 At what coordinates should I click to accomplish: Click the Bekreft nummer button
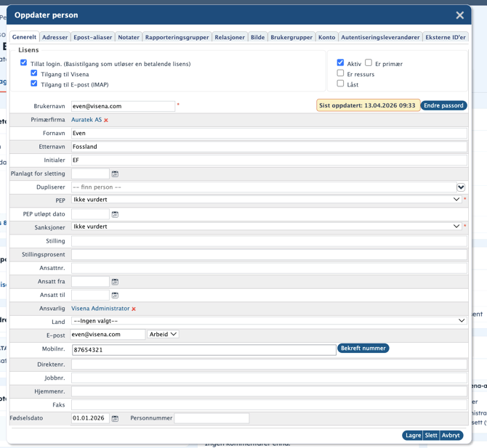tap(363, 348)
